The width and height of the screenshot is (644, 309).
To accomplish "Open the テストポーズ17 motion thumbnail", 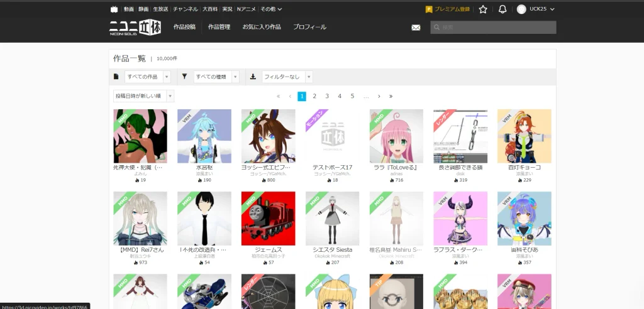I will 332,136.
